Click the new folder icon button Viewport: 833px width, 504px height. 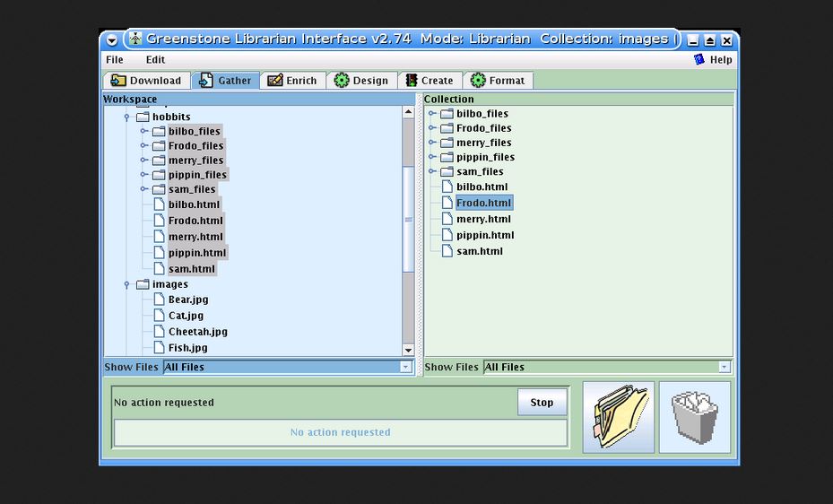coord(619,417)
